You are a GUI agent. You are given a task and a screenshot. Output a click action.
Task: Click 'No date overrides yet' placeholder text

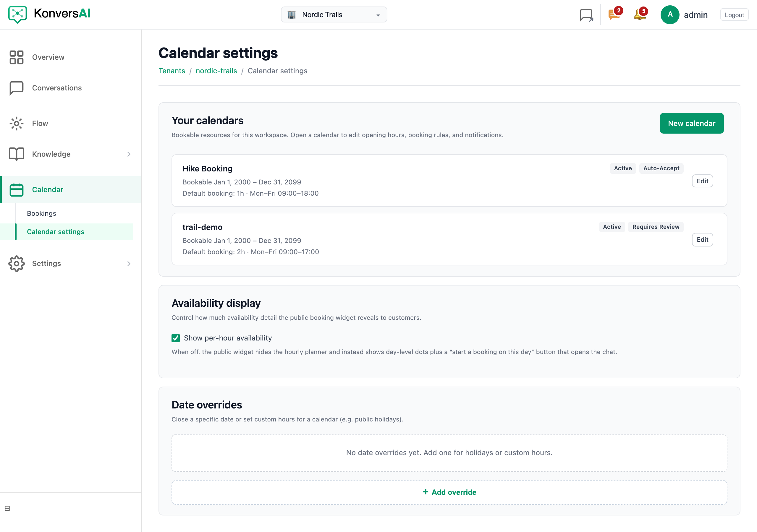click(449, 452)
